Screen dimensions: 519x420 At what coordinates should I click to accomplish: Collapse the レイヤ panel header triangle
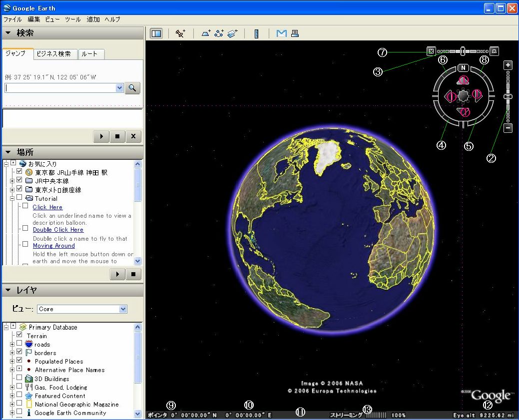point(8,290)
